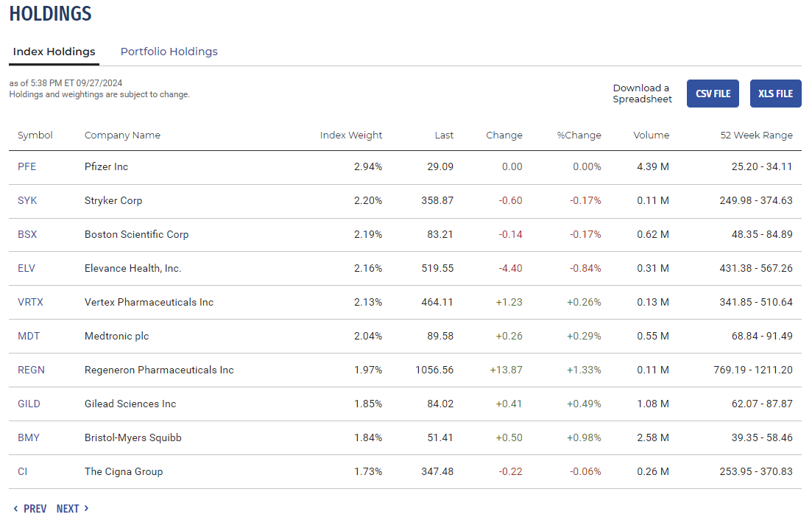Click Pfizer's 4.39 M volume
The image size is (812, 517).
tap(653, 166)
